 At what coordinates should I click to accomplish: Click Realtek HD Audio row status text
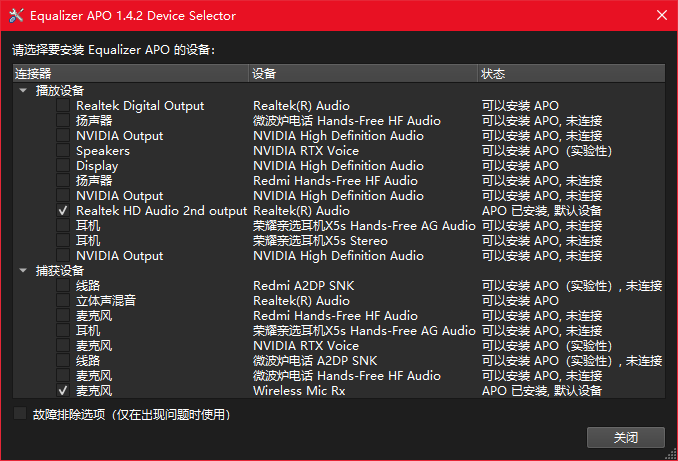[x=542, y=211]
